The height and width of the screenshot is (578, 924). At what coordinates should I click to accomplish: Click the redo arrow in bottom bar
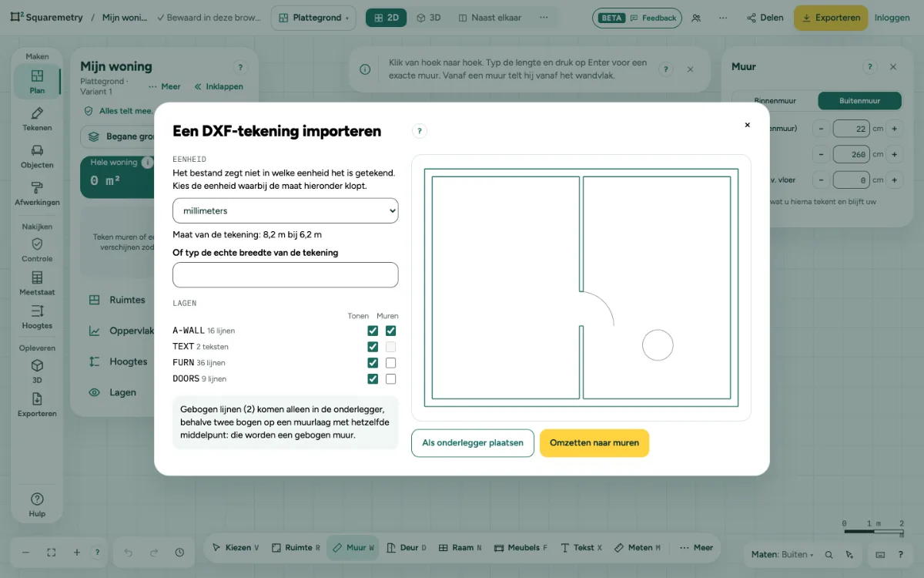point(154,553)
